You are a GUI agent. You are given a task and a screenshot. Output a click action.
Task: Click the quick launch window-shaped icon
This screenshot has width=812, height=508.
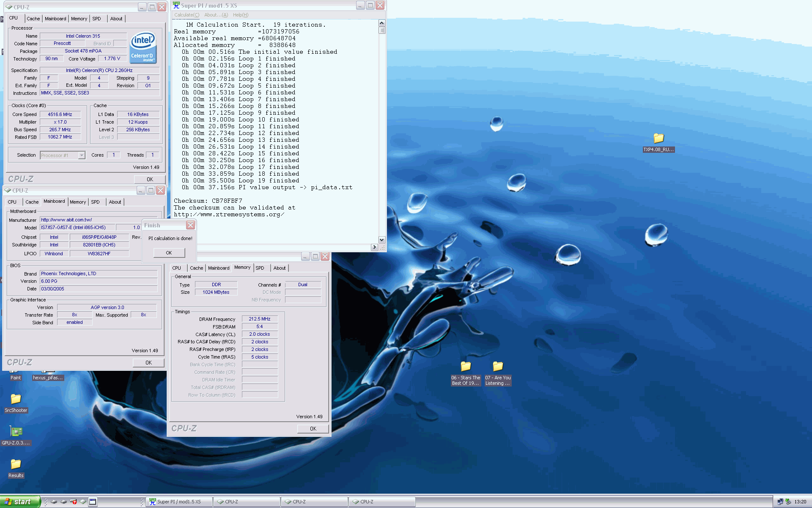[93, 502]
